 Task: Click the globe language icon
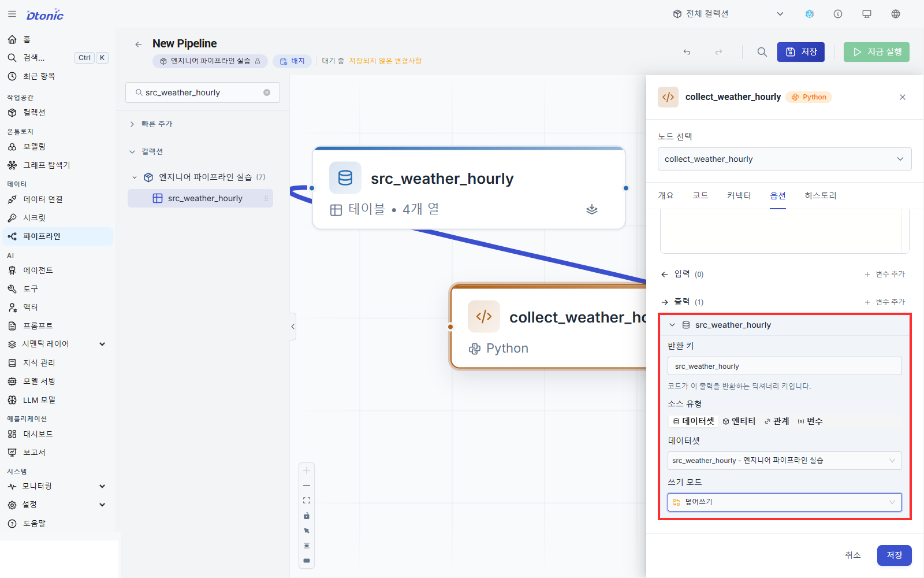pos(896,14)
